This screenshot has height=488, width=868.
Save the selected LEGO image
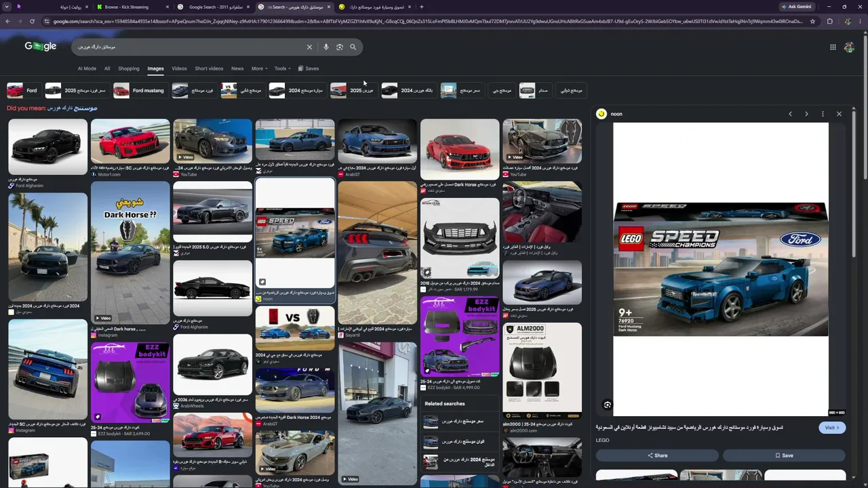tap(784, 455)
